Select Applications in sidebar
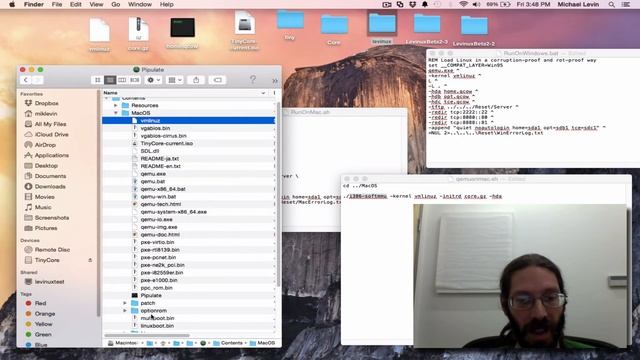 (x=51, y=155)
